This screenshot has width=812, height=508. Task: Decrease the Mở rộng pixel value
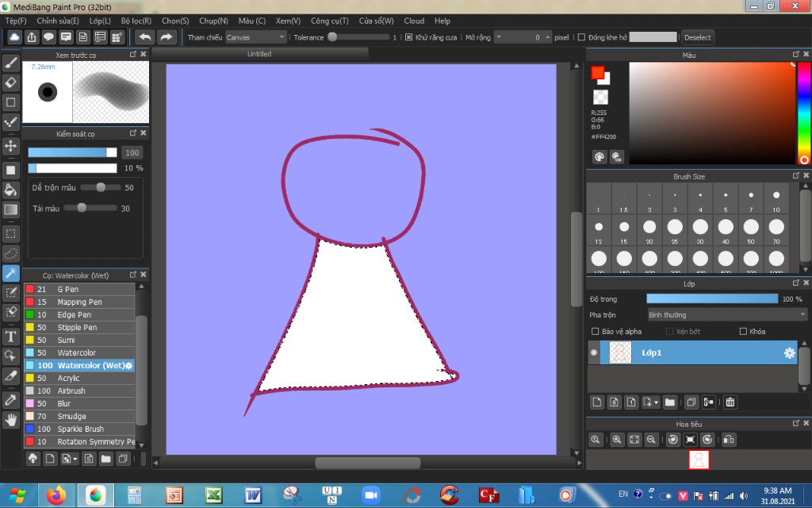tap(499, 37)
